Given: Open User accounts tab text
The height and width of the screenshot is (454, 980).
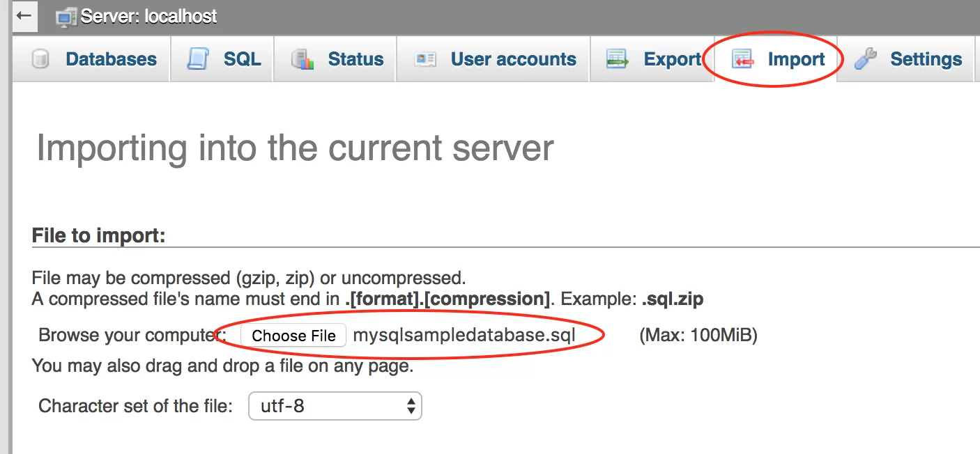Looking at the screenshot, I should [x=513, y=60].
